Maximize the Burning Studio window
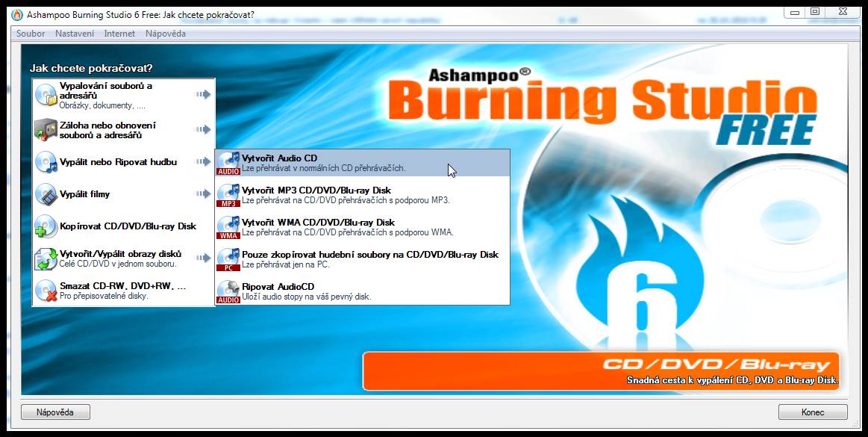 pos(815,12)
